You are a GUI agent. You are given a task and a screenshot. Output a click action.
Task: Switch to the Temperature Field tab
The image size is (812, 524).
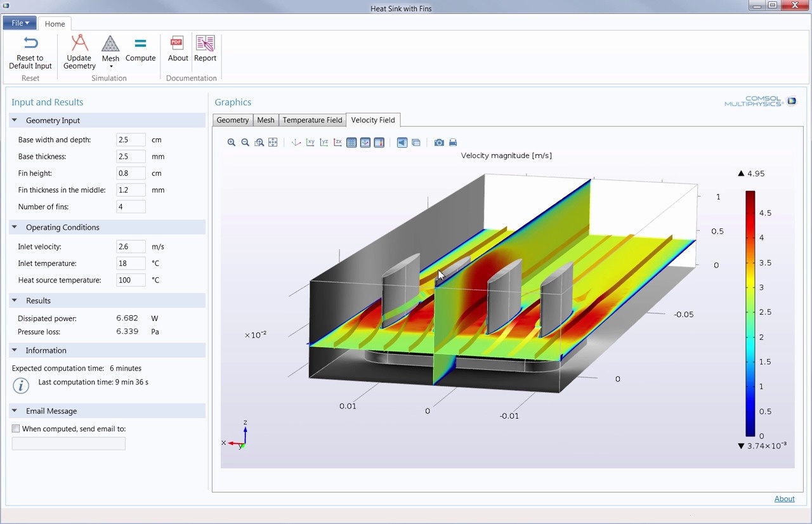(x=312, y=120)
